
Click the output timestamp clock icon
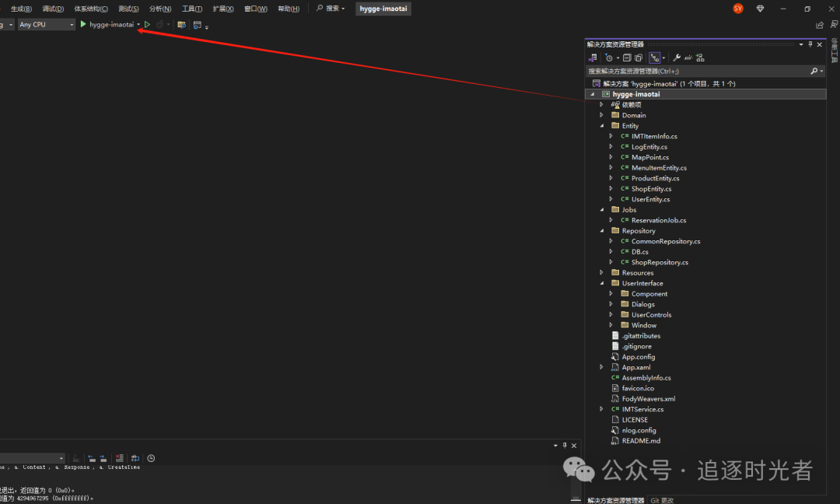[x=151, y=459]
